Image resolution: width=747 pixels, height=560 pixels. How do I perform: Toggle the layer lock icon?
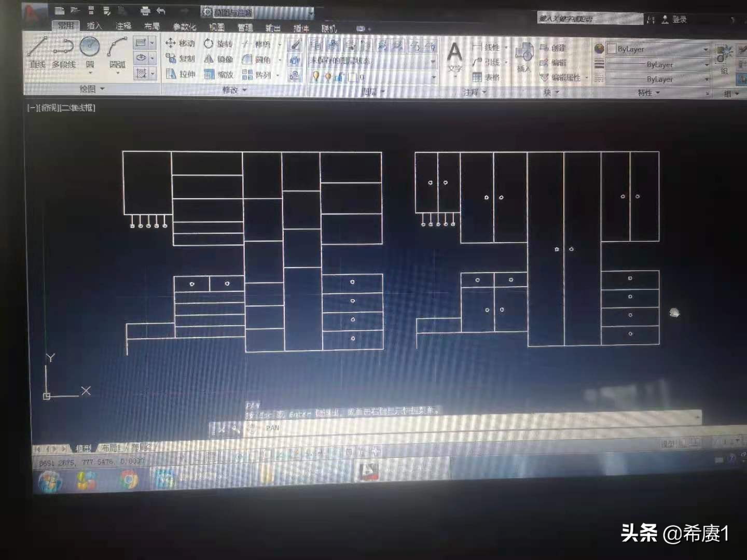tap(340, 77)
